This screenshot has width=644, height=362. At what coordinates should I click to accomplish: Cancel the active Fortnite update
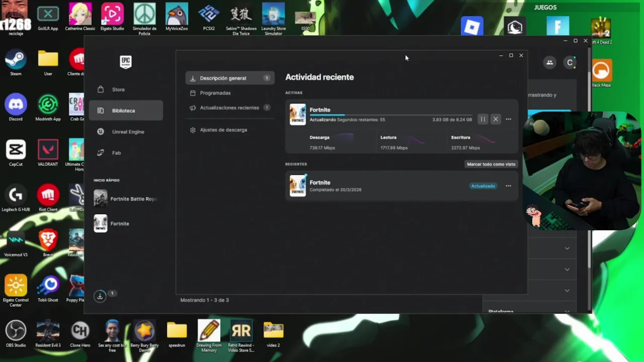click(x=496, y=119)
